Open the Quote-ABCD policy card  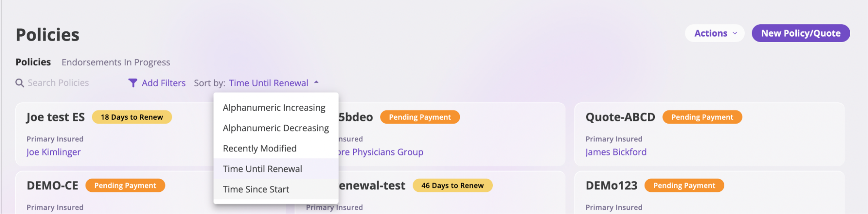click(x=710, y=134)
